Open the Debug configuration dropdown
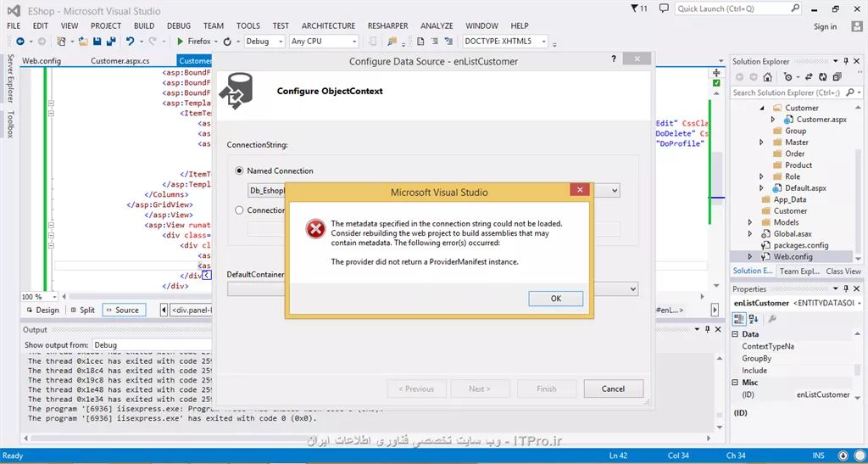 pos(264,42)
